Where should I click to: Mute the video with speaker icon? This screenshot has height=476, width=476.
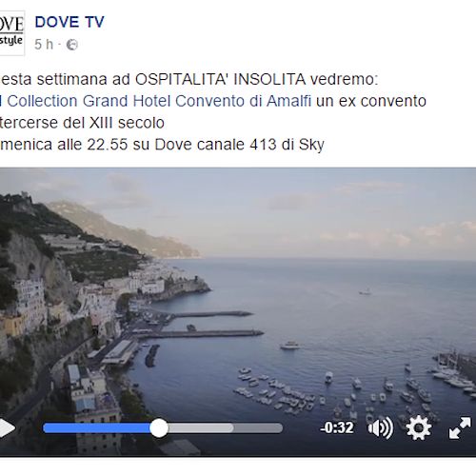[x=380, y=428]
